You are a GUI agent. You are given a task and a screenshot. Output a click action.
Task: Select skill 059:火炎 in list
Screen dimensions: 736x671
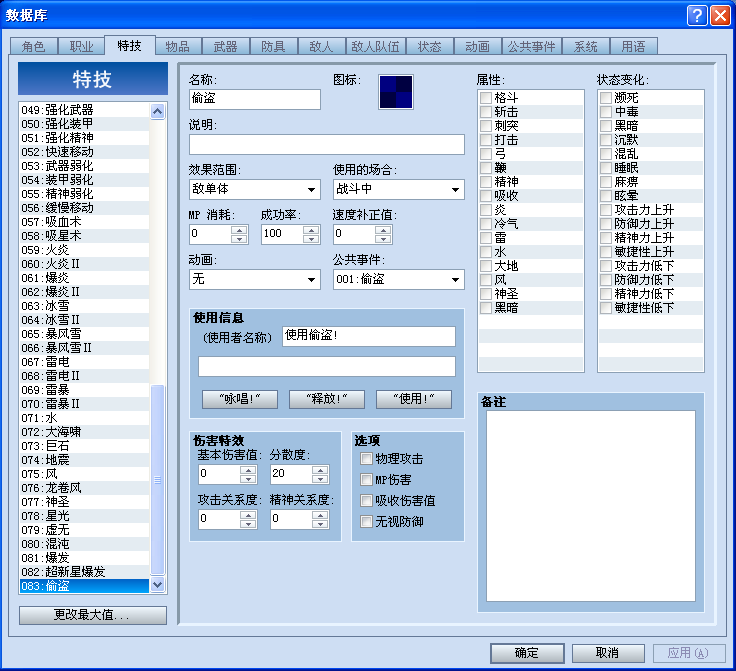(84, 250)
